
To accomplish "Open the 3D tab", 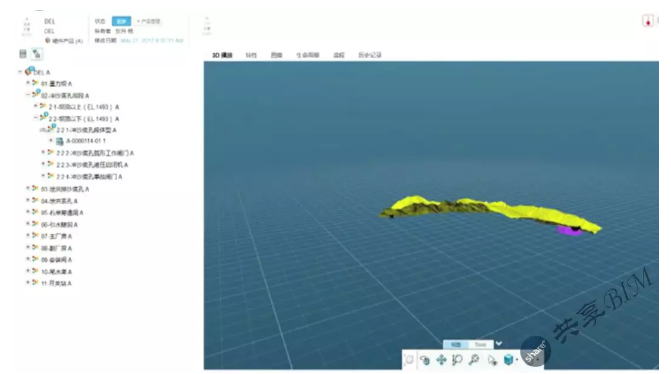I will pos(222,55).
